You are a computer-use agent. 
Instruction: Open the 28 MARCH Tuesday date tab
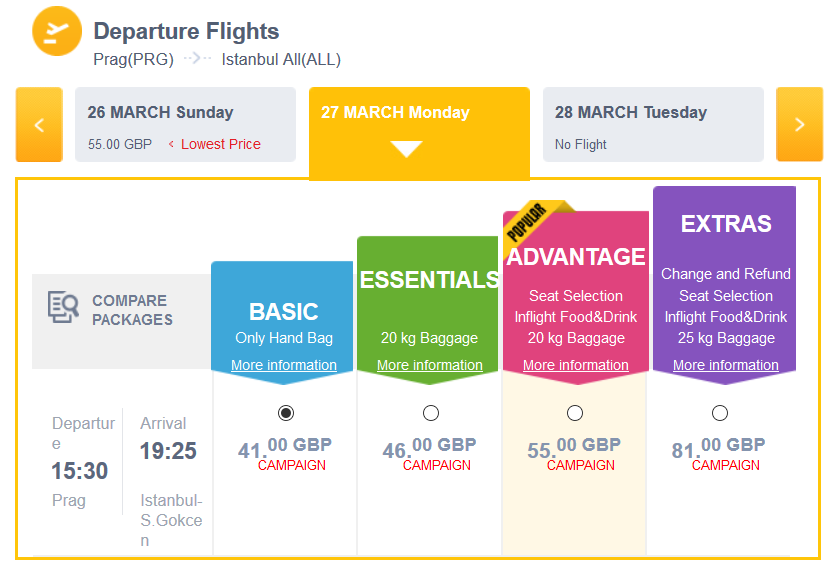coord(653,124)
